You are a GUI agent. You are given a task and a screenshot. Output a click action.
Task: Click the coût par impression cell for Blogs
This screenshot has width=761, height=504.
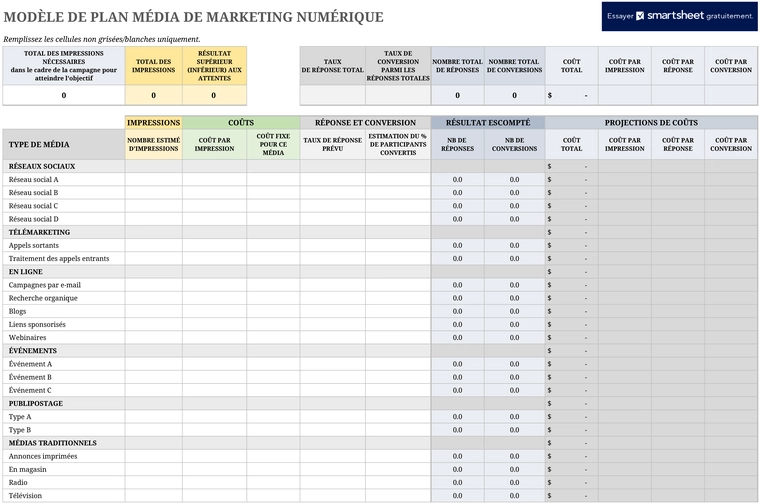pos(214,311)
